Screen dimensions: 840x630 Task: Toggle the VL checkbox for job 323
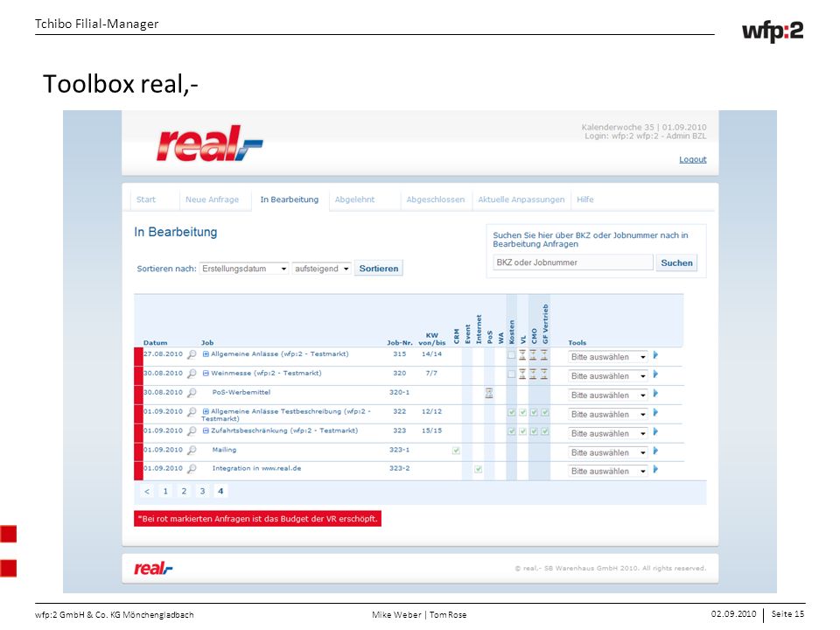[x=523, y=431]
